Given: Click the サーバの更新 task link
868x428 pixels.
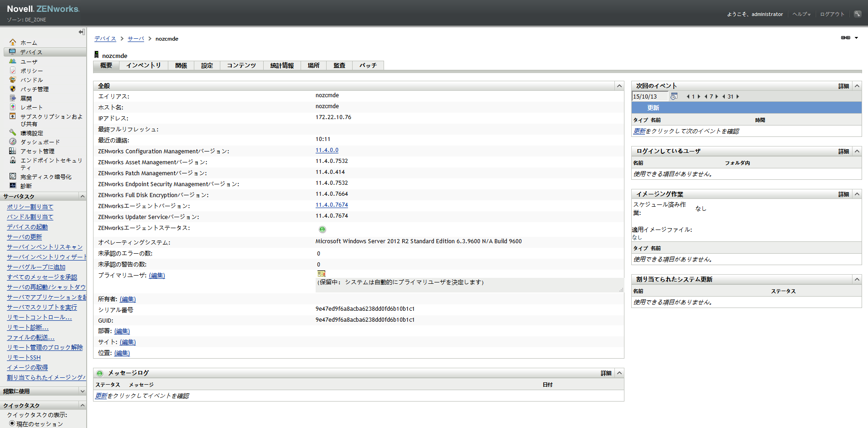Looking at the screenshot, I should tap(24, 237).
